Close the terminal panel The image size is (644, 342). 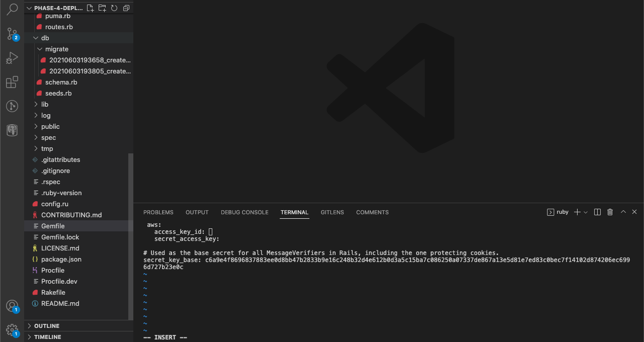[x=634, y=212]
